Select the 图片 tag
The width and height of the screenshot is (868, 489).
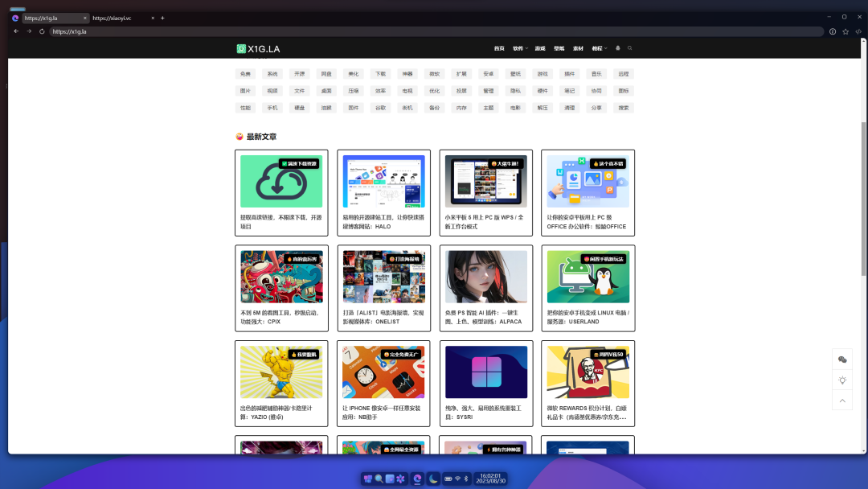tap(245, 91)
